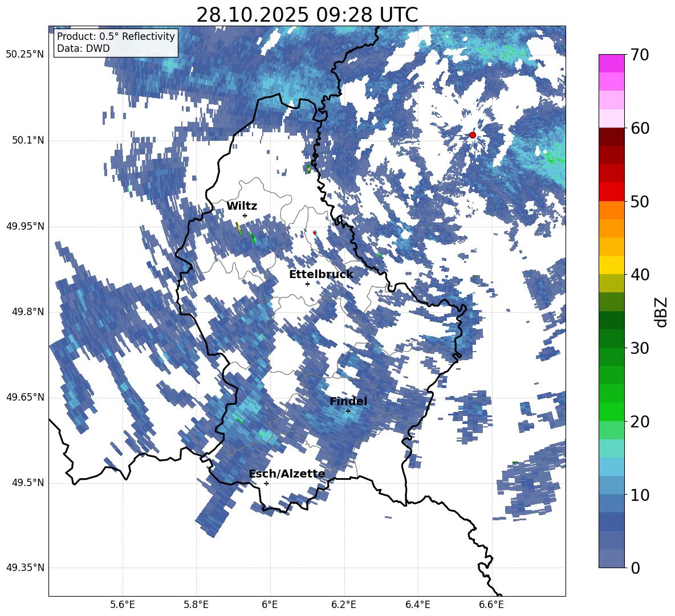
Task: Click the dBZ colorbar axis label
Action: pyautogui.click(x=662, y=312)
